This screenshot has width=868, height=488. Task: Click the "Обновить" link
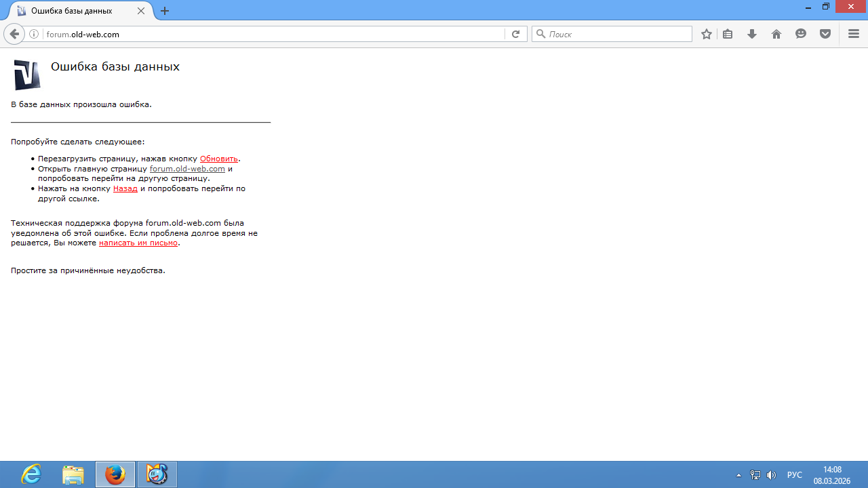click(x=218, y=159)
